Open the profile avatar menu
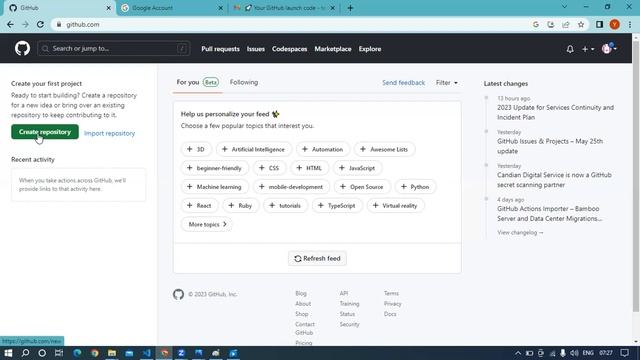Image resolution: width=640 pixels, height=360 pixels. click(x=609, y=49)
